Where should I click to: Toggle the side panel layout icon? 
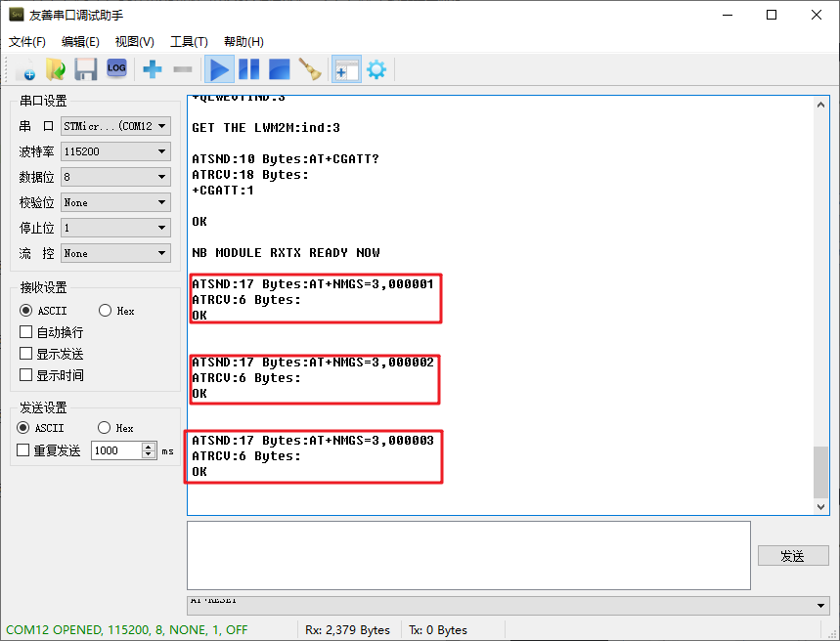click(x=346, y=69)
